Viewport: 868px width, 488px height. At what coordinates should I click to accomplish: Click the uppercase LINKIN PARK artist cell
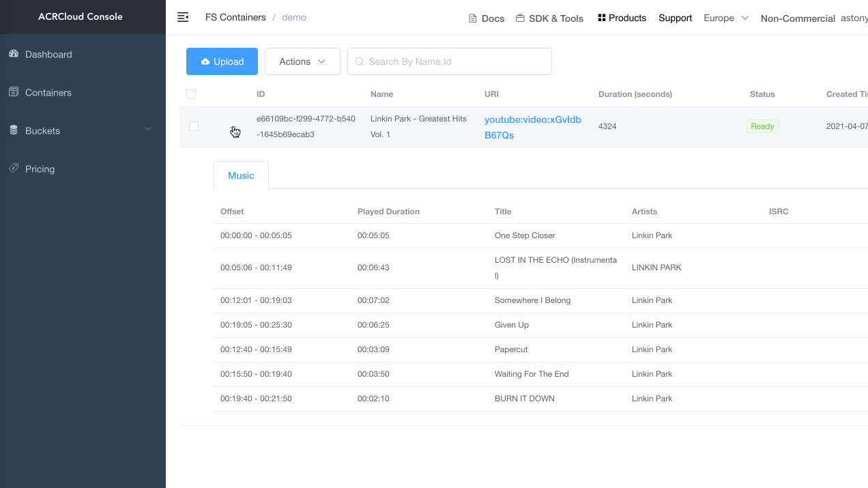pyautogui.click(x=656, y=268)
